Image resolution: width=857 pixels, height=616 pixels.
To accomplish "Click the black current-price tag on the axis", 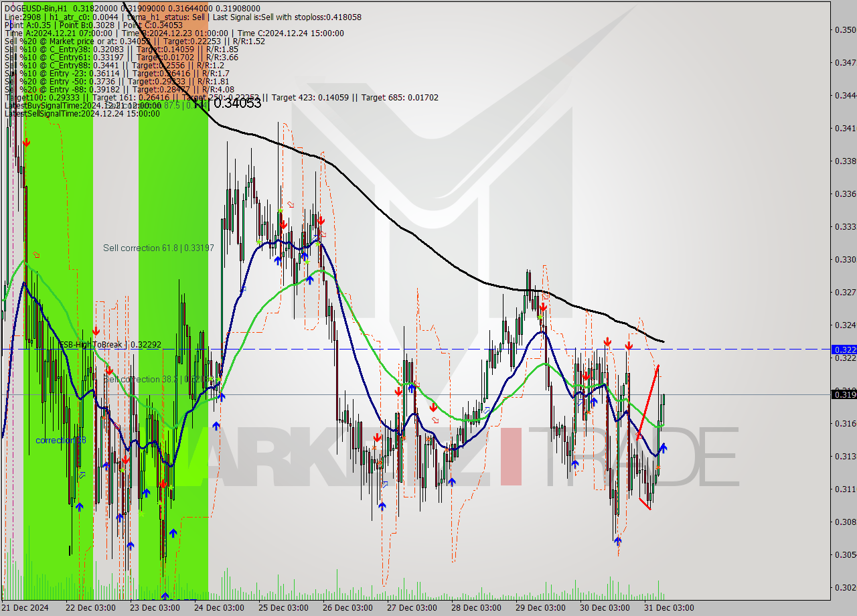I will click(843, 394).
